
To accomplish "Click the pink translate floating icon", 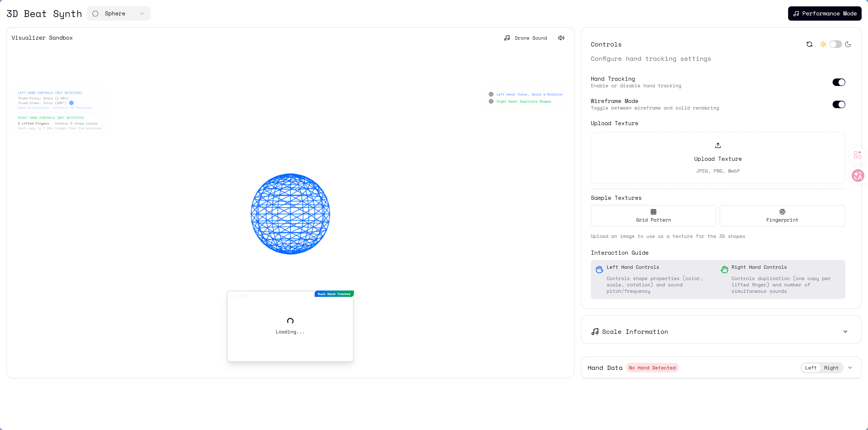I will (x=858, y=176).
